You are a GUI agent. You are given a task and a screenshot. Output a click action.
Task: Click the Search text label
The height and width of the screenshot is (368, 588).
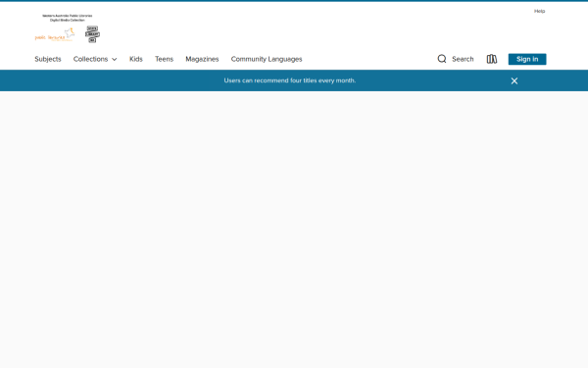[x=463, y=59]
